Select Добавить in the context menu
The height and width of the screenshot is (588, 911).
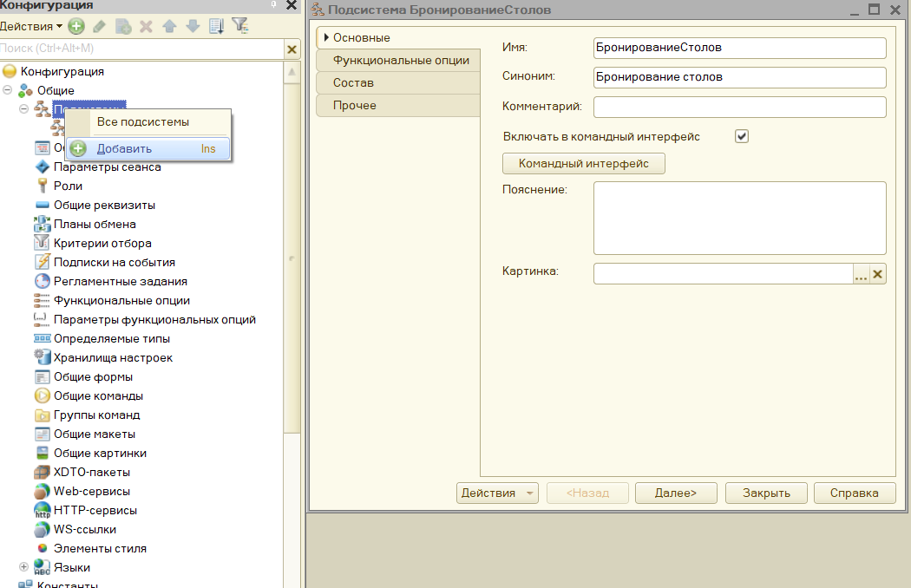124,148
